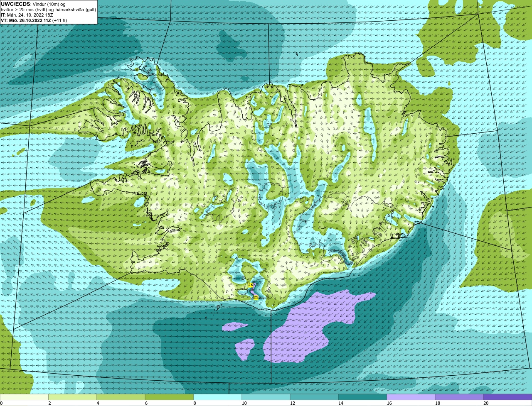Pick the 16–18 m/s light purple legend swatch
The image size is (532, 406).
411,397
